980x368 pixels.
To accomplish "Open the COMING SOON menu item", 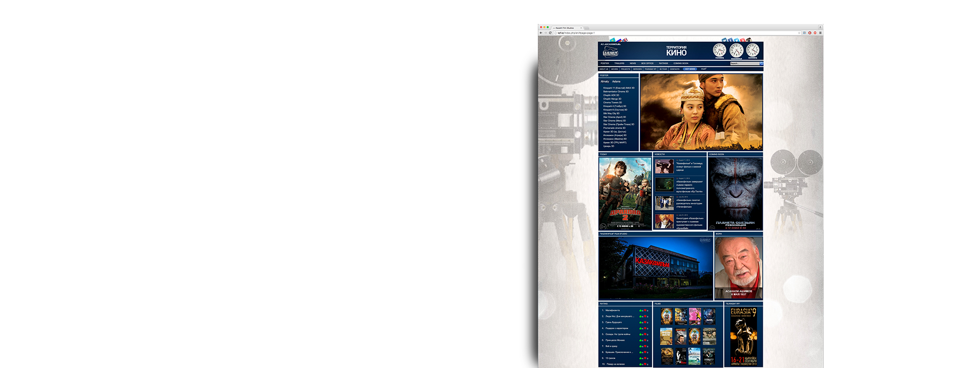I will [681, 63].
